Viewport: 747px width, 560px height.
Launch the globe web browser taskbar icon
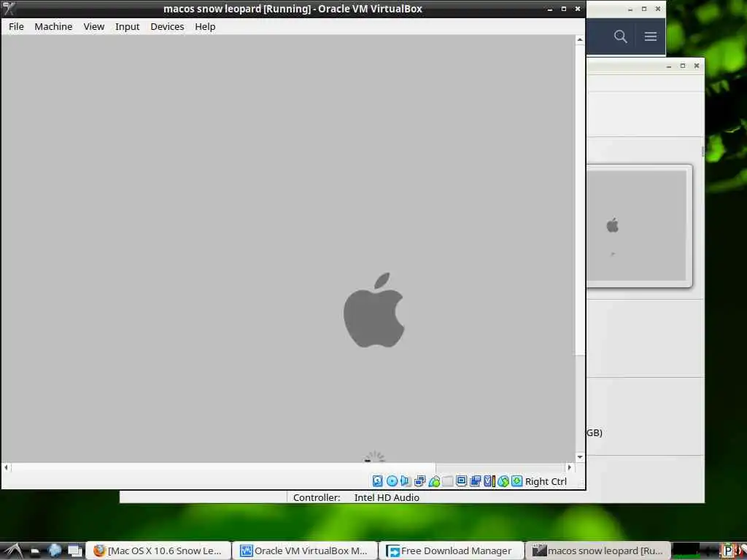55,551
